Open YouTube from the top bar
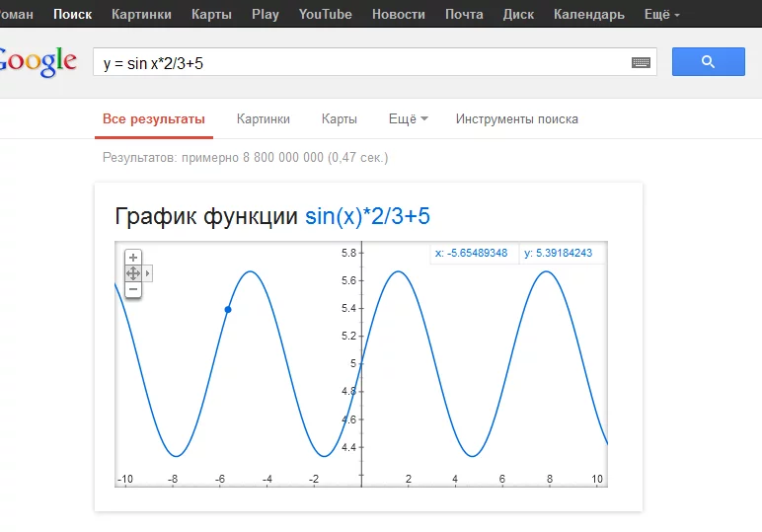Viewport: 762px width, 532px height. pos(325,14)
